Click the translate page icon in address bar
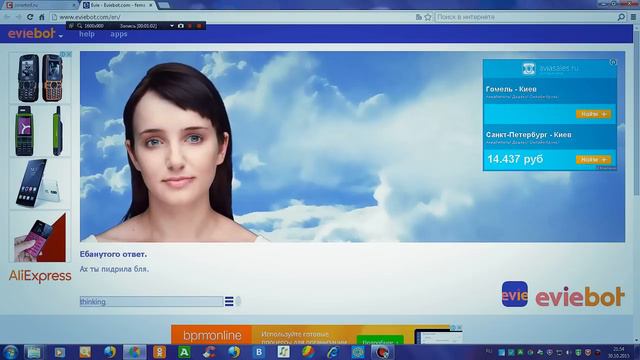The image size is (640, 360). tap(419, 17)
